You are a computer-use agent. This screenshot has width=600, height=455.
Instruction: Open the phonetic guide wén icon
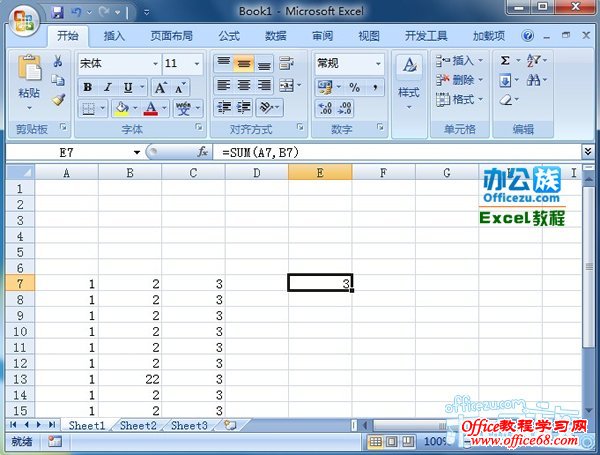click(x=184, y=109)
